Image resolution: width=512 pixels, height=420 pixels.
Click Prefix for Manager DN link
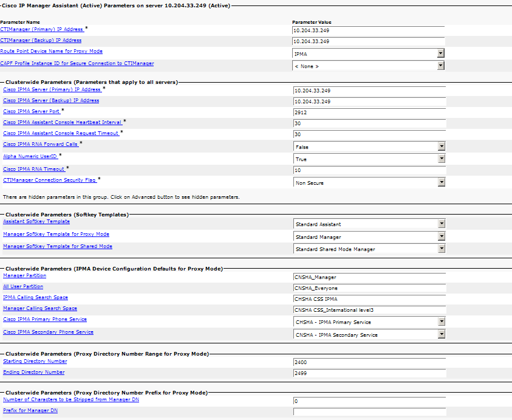pyautogui.click(x=30, y=410)
